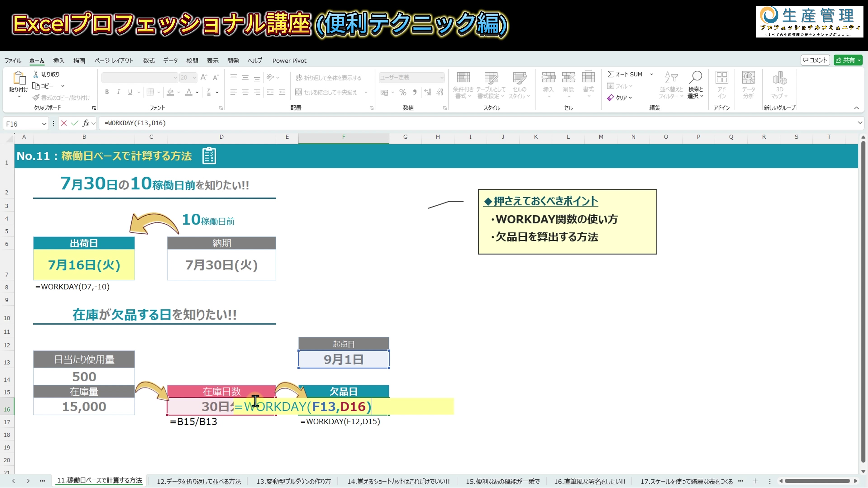Click the Find and Select magnifier icon
The image size is (868, 488).
[696, 77]
